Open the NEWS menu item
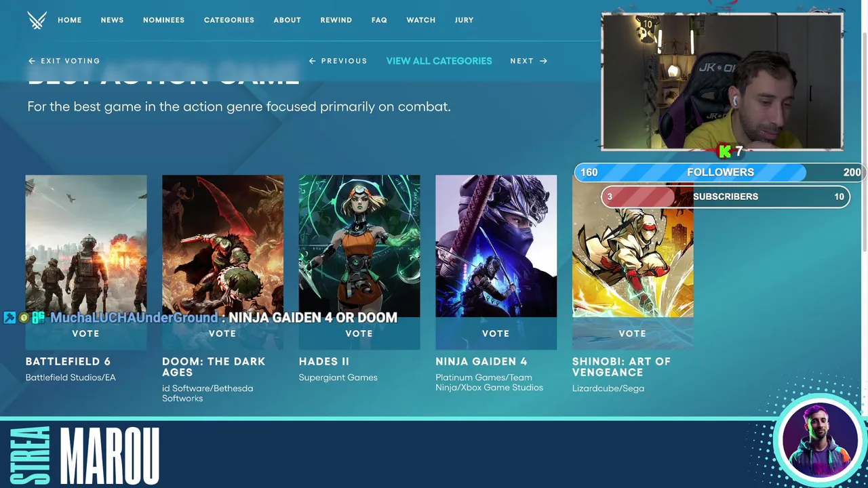Screen dimensions: 868x488 (x=113, y=20)
